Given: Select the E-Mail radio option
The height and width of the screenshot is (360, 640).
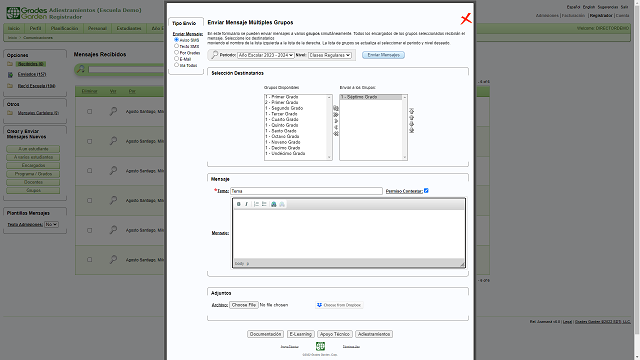Looking at the screenshot, I should 176,58.
